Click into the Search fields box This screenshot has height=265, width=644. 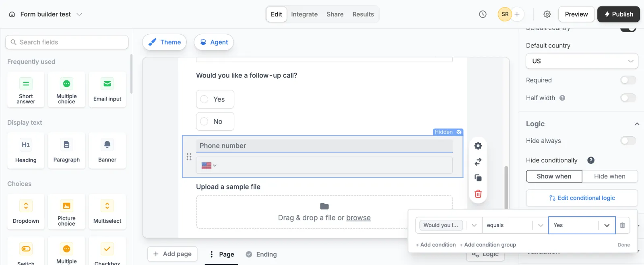[67, 42]
